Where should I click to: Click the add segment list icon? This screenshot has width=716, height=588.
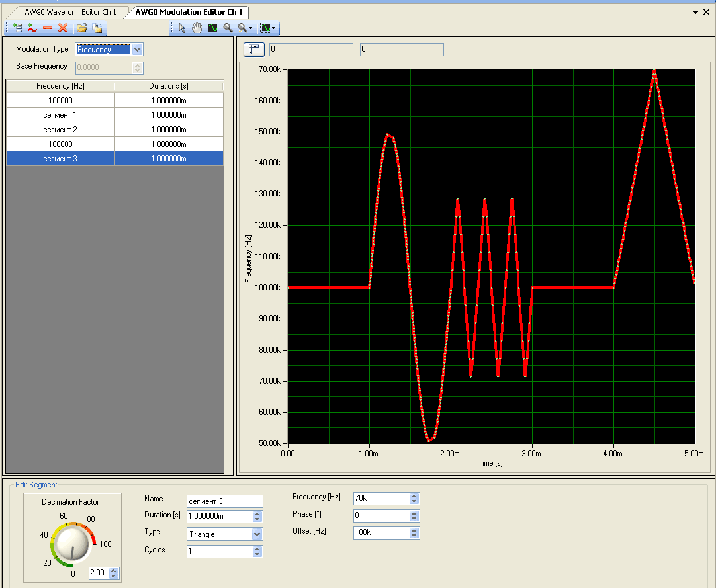click(17, 28)
